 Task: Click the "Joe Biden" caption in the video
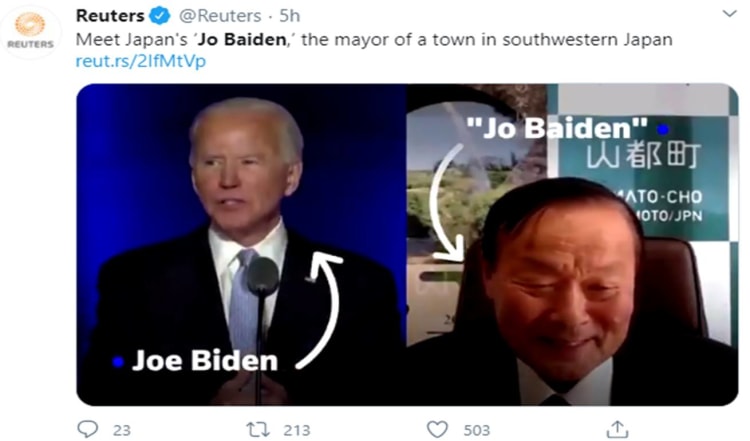205,361
